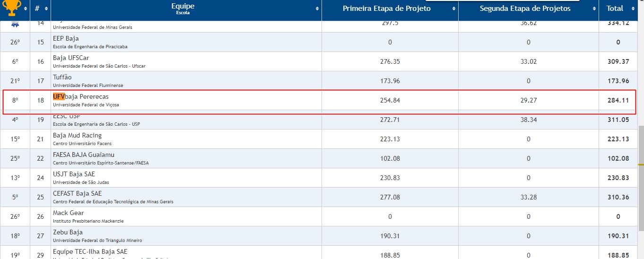Image resolution: width=644 pixels, height=259 pixels.
Task: Open the CEFAST Baja SAE team entry
Action: 77,193
